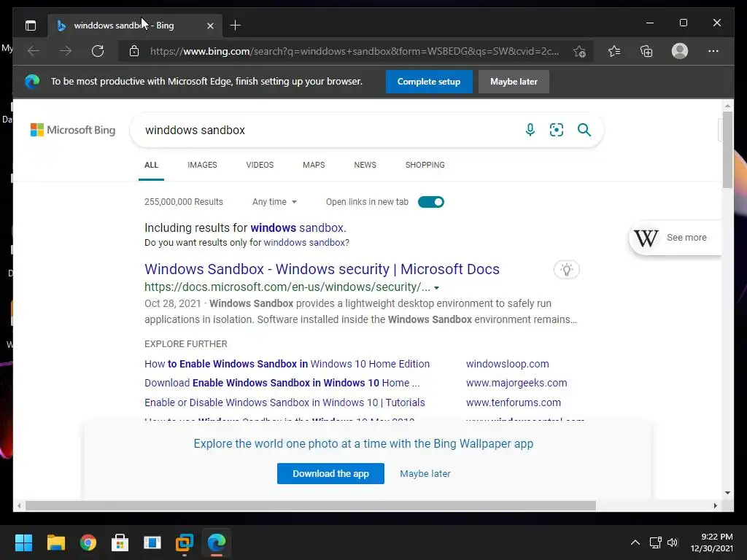Switch to the MAPS tab

pyautogui.click(x=314, y=165)
